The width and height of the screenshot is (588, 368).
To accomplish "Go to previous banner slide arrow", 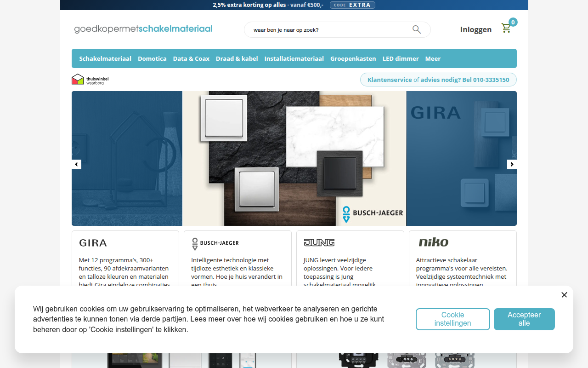I will click(76, 164).
